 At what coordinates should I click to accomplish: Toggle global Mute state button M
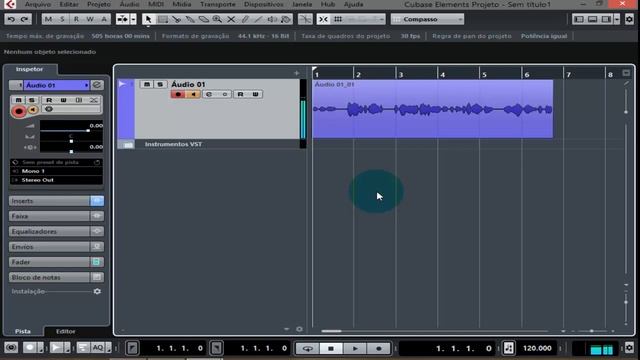48,19
